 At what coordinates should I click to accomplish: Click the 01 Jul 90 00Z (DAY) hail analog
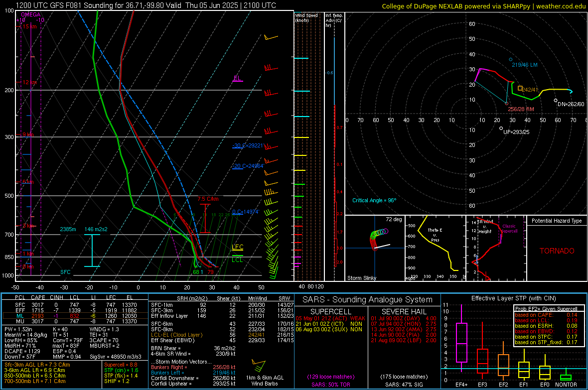(404, 318)
